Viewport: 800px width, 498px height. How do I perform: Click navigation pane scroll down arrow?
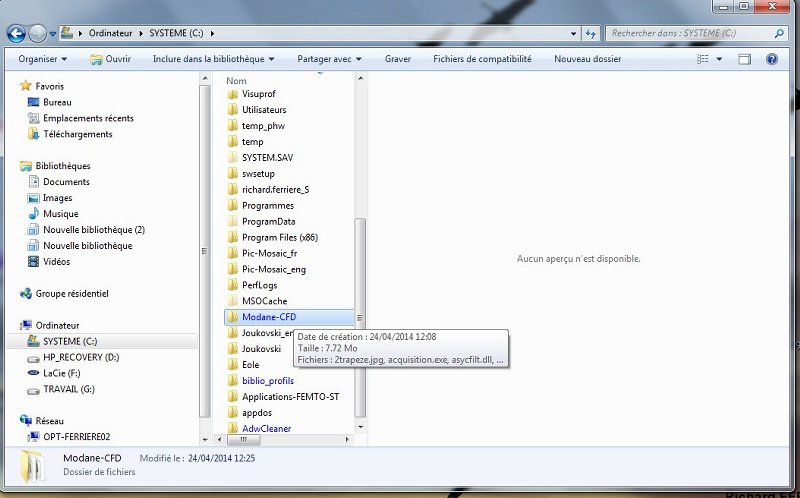tap(205, 439)
